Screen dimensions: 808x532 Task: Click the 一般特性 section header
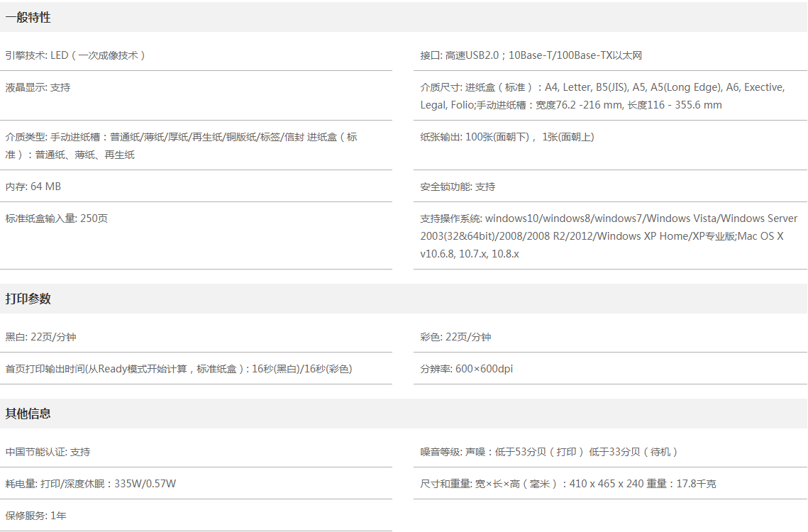(28, 18)
